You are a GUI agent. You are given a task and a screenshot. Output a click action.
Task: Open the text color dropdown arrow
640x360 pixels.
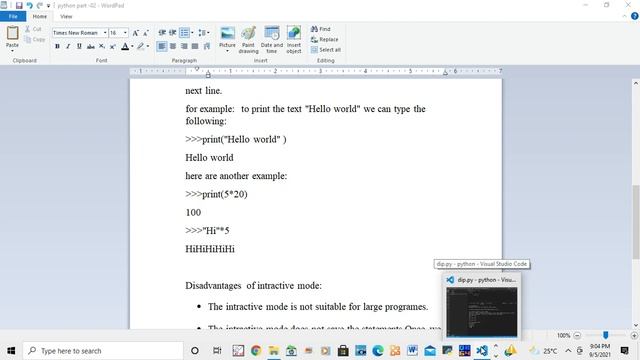point(132,46)
